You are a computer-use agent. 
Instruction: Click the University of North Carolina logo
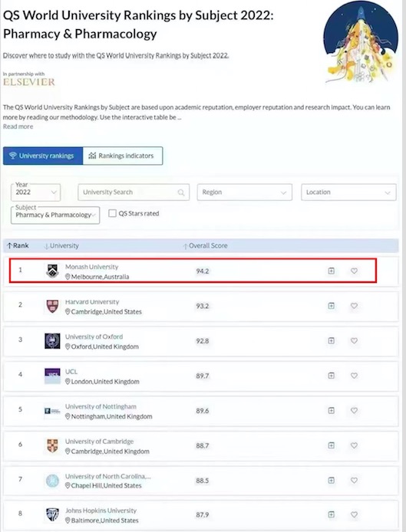52,481
